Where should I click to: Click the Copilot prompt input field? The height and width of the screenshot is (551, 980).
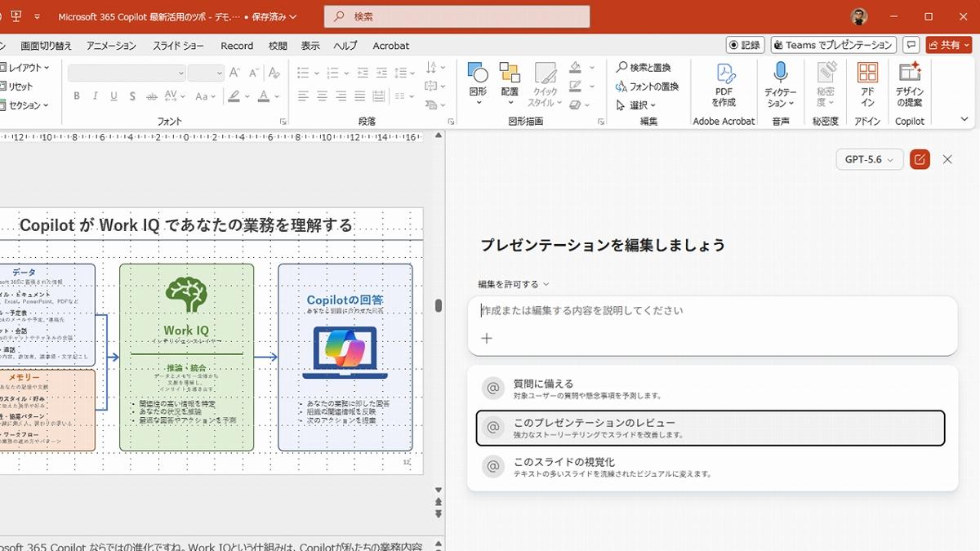pyautogui.click(x=712, y=311)
